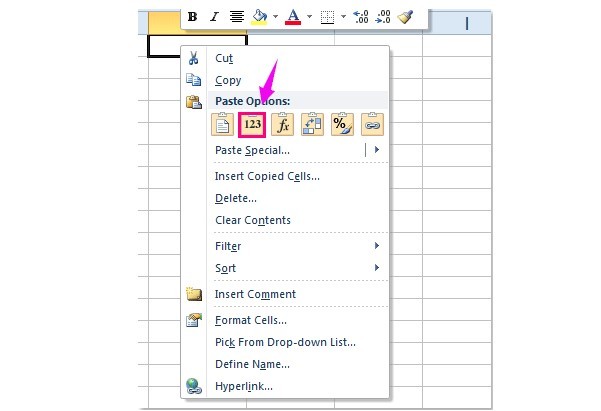Choose Insert Copied Cells...
Viewport: 601px width, 411px height.
pos(267,176)
